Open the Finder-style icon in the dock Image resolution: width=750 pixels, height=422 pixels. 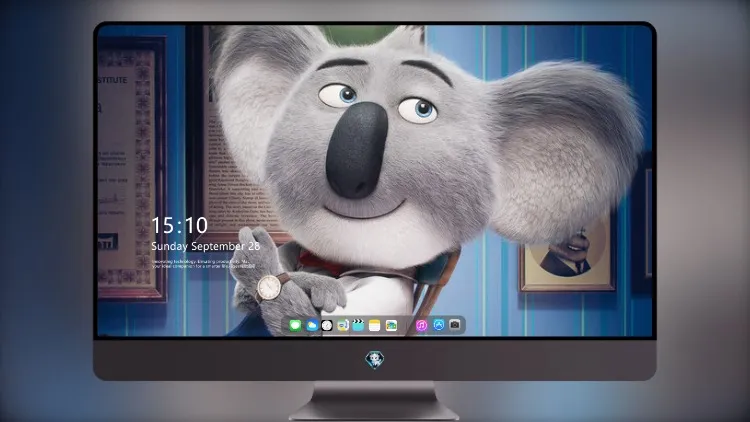(342, 325)
